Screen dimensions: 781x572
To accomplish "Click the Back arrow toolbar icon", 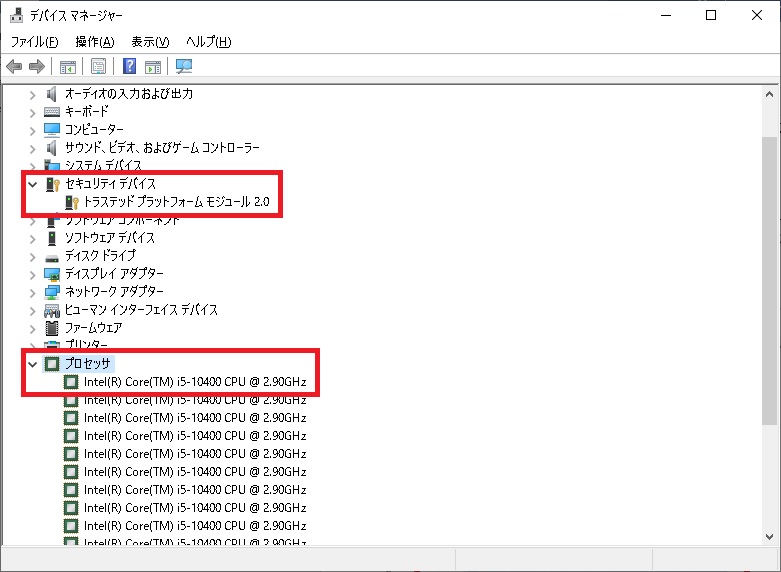I will (x=14, y=66).
